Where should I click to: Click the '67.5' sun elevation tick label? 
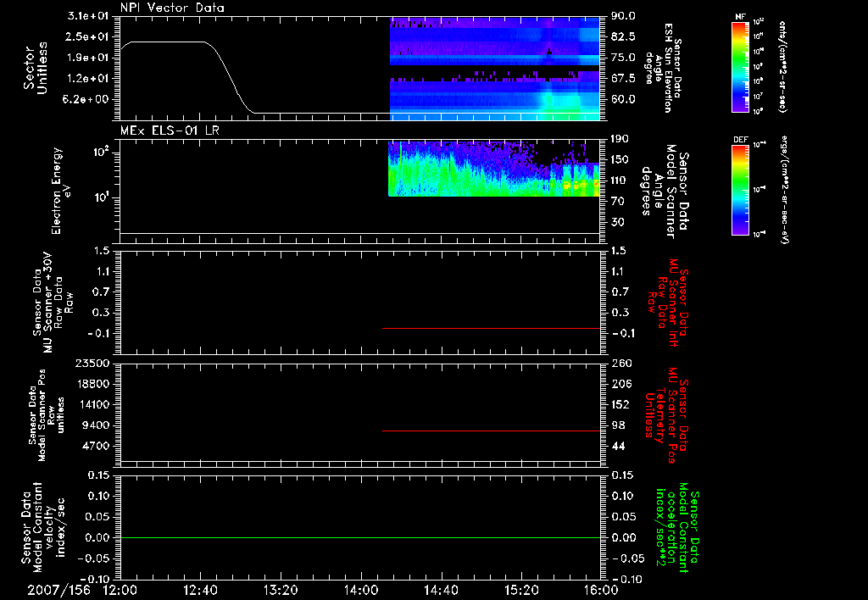click(623, 78)
